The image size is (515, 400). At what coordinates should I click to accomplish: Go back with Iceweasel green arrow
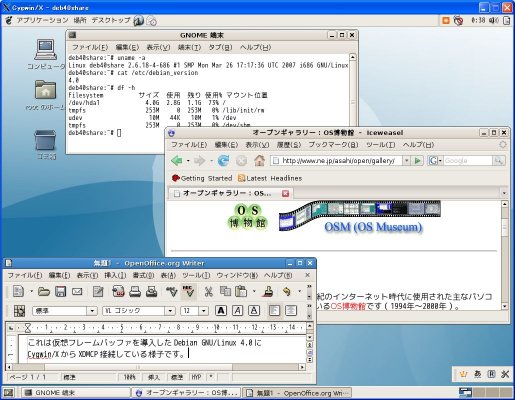177,161
